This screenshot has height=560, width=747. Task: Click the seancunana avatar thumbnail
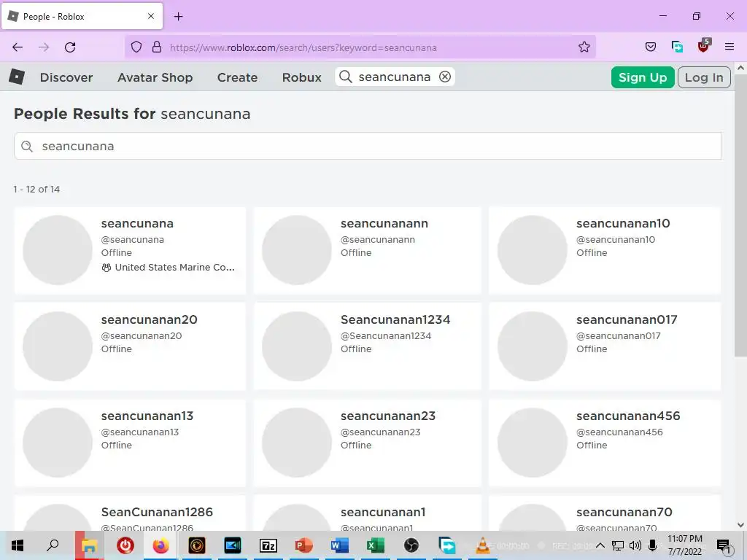tap(58, 250)
